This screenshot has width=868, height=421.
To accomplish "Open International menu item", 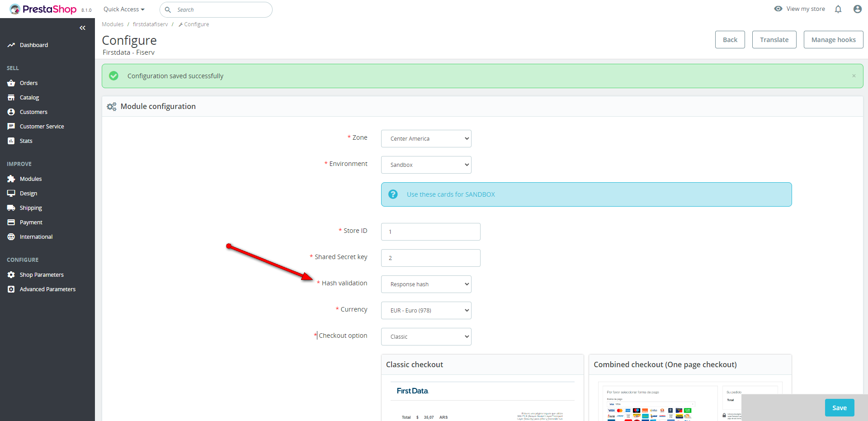I will (x=36, y=237).
